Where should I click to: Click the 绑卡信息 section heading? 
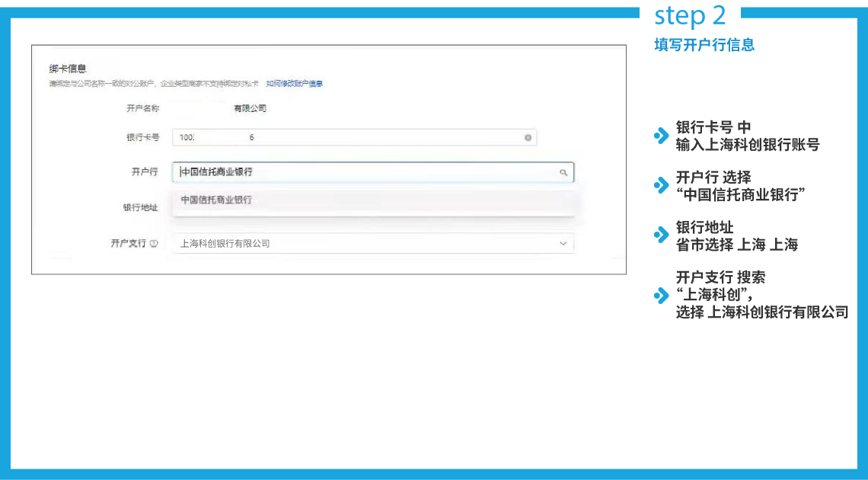pos(68,69)
